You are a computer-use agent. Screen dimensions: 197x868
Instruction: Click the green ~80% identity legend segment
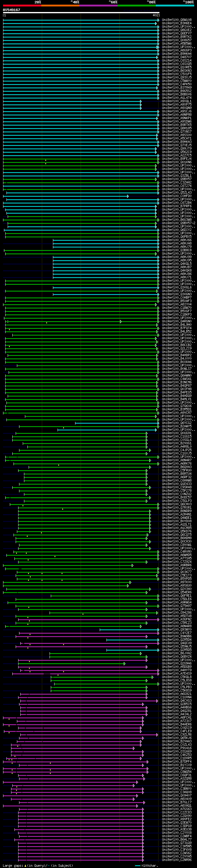tap(136, 6)
